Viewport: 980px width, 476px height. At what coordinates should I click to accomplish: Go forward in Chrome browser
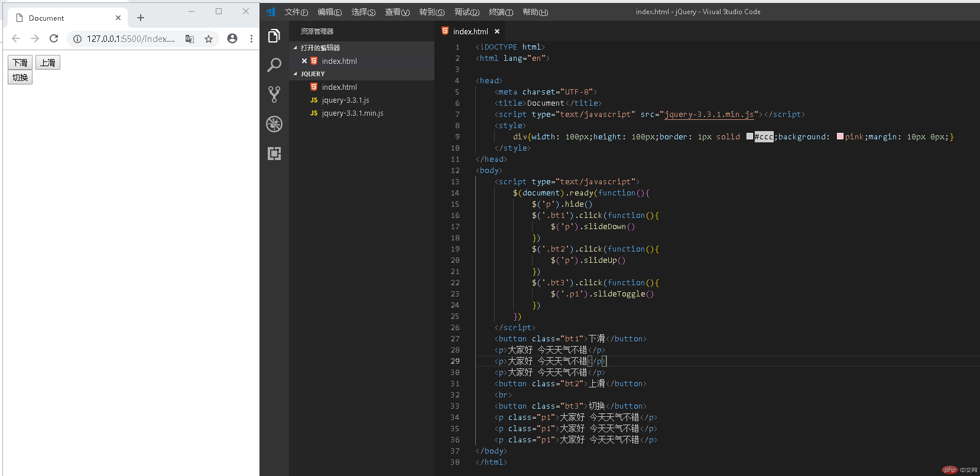point(35,38)
